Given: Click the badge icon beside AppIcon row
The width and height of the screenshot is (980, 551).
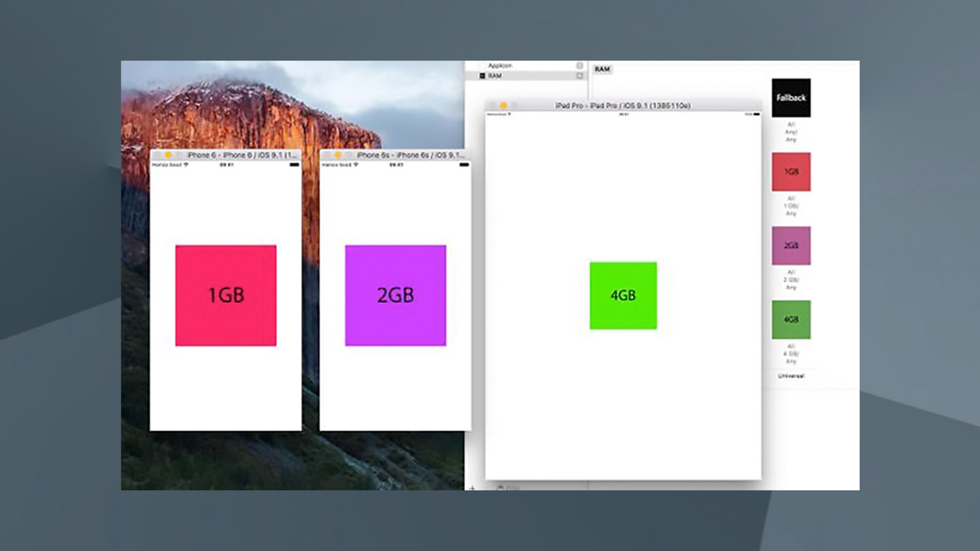Looking at the screenshot, I should point(579,66).
